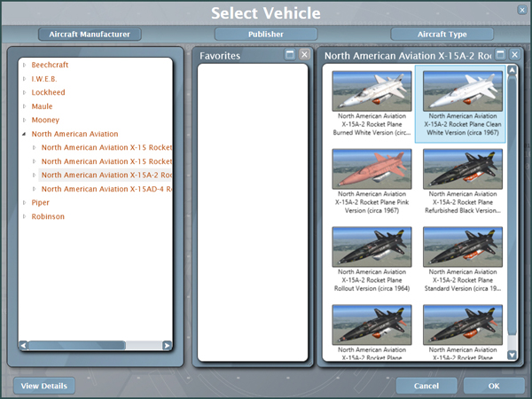This screenshot has height=399, width=532.
Task: Expand the Maule tree node
Action: 25,106
